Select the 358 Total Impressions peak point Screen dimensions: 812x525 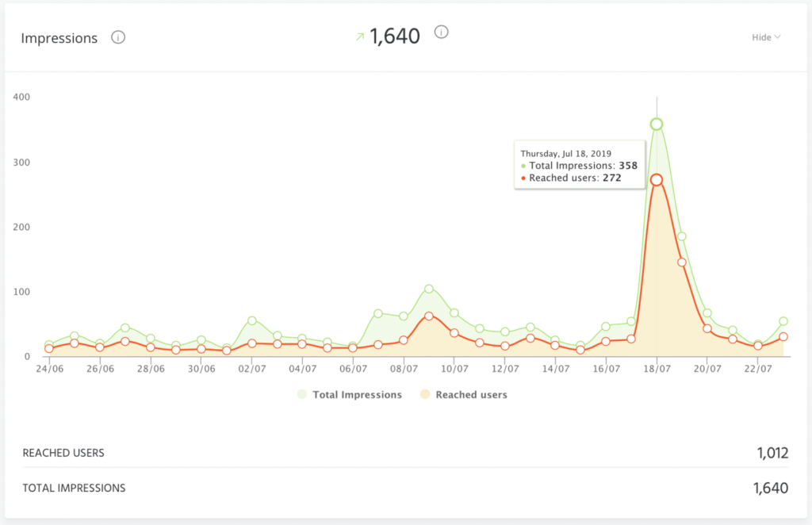[x=657, y=125]
